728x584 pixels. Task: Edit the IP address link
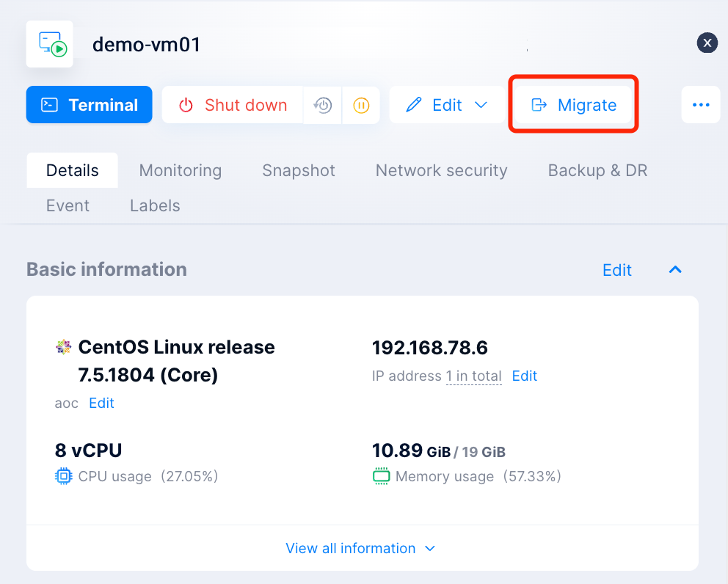pos(525,376)
